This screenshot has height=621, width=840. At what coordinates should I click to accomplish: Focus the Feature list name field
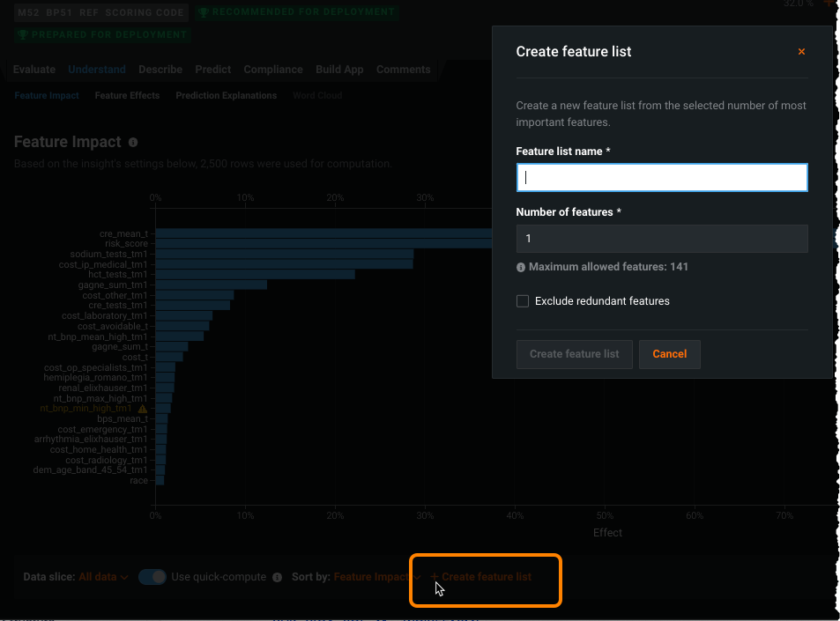point(661,178)
